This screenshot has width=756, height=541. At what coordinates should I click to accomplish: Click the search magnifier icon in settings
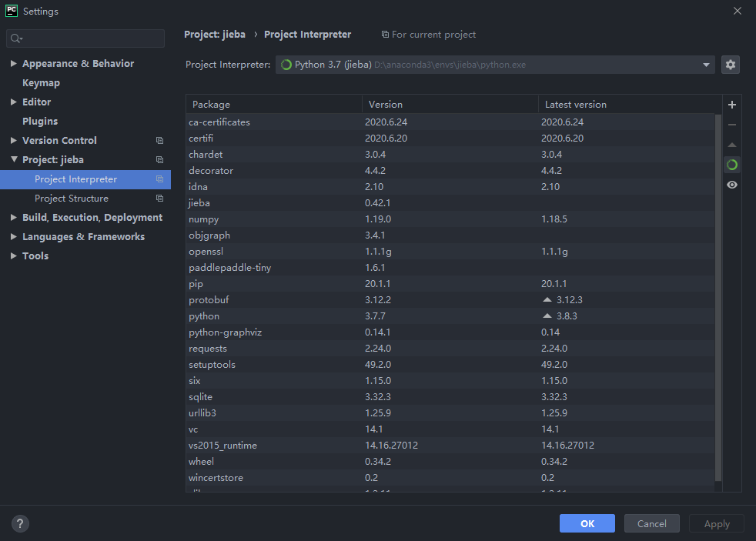(16, 38)
